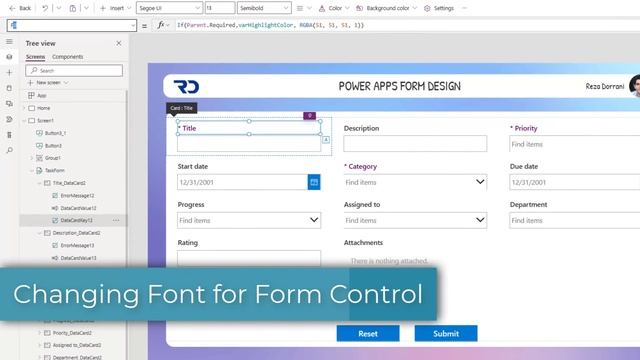
Task: Select DataCardValue12 in the tree
Action: (x=78, y=208)
